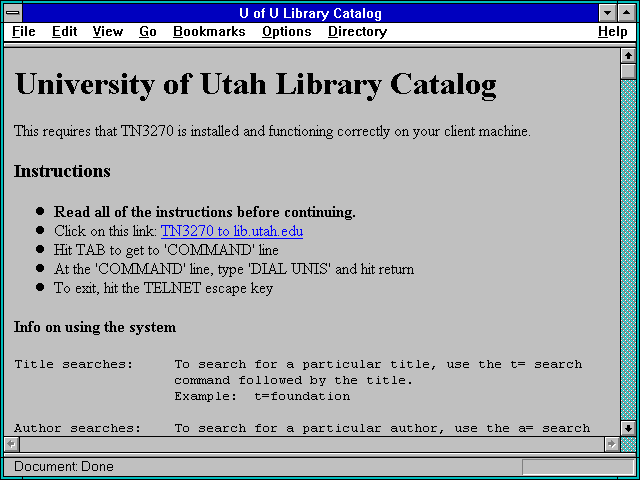
Task: Click the 'Instructions' heading
Action: tap(62, 171)
